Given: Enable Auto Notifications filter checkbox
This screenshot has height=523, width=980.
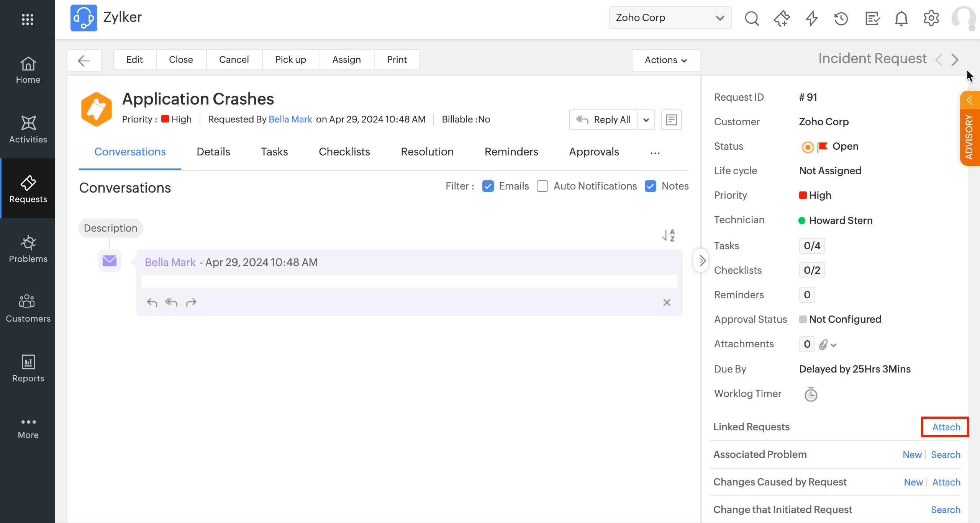Looking at the screenshot, I should click(542, 186).
